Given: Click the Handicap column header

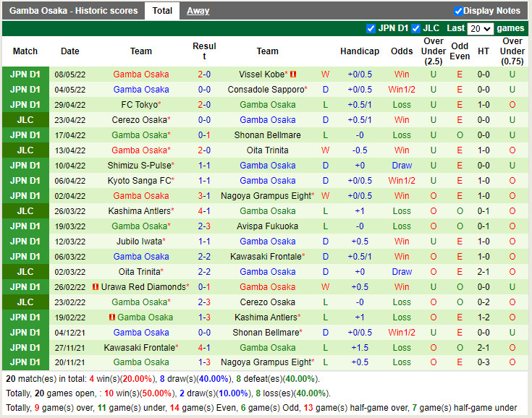Looking at the screenshot, I should tap(360, 51).
